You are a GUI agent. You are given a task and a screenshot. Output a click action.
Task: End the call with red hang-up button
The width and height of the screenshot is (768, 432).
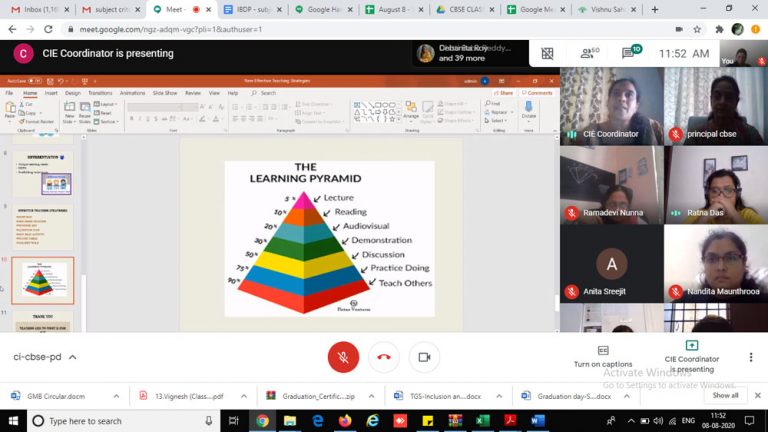384,357
